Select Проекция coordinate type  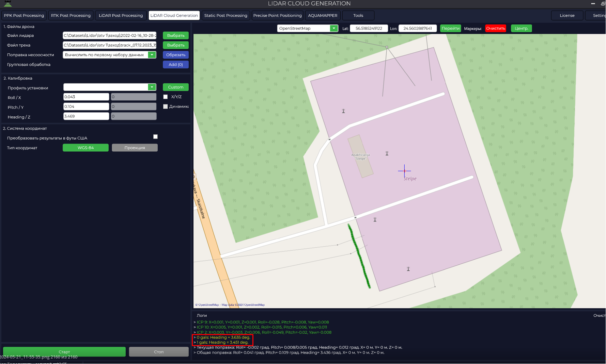[135, 148]
